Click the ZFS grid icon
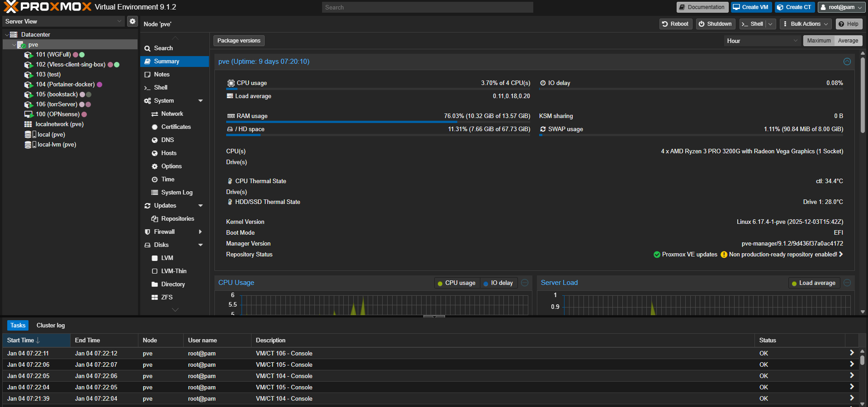 point(155,298)
